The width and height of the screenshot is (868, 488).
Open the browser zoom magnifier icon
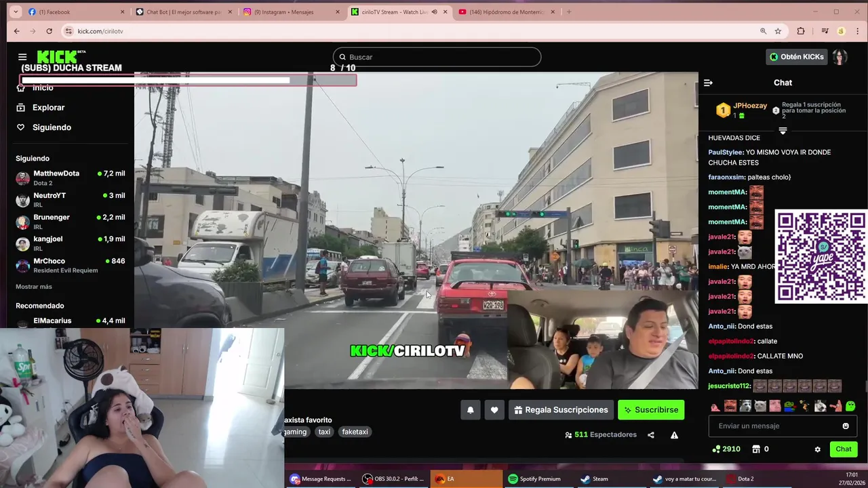click(763, 31)
